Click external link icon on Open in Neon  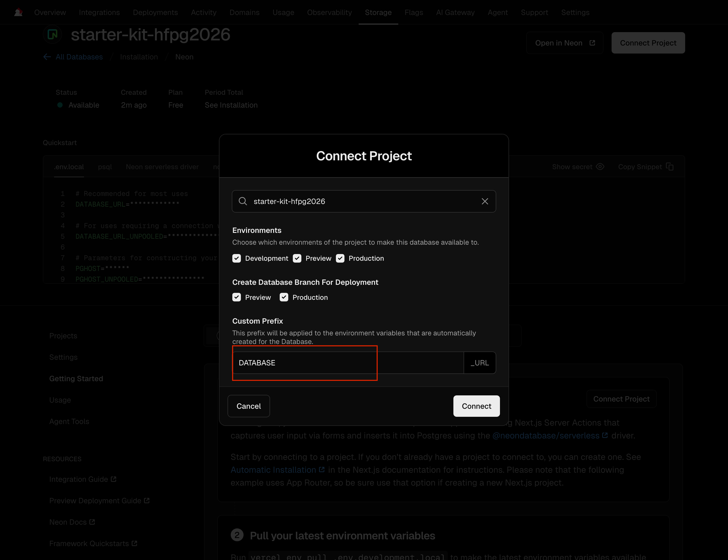coord(592,43)
